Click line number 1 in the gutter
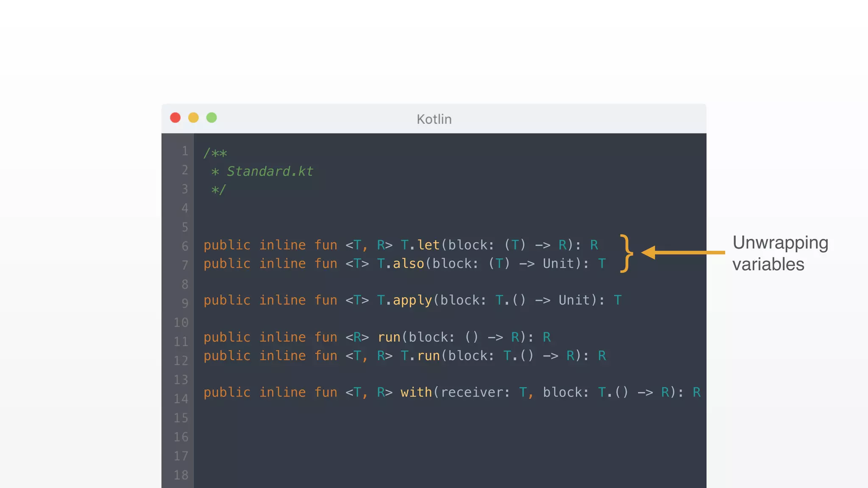Screen dimensions: 868x488 (x=185, y=151)
